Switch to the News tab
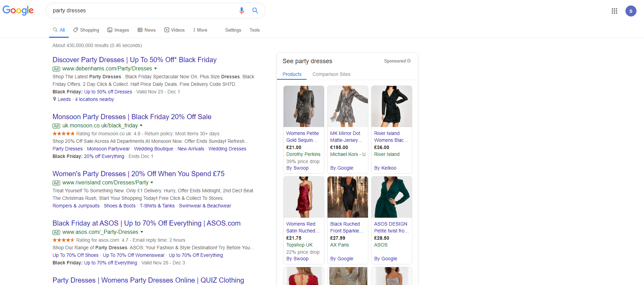The width and height of the screenshot is (644, 285). [147, 30]
